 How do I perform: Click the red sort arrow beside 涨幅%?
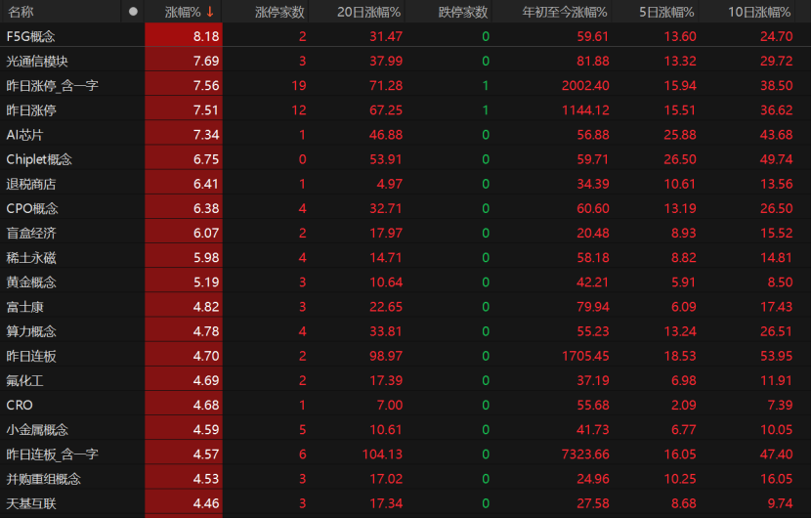209,12
